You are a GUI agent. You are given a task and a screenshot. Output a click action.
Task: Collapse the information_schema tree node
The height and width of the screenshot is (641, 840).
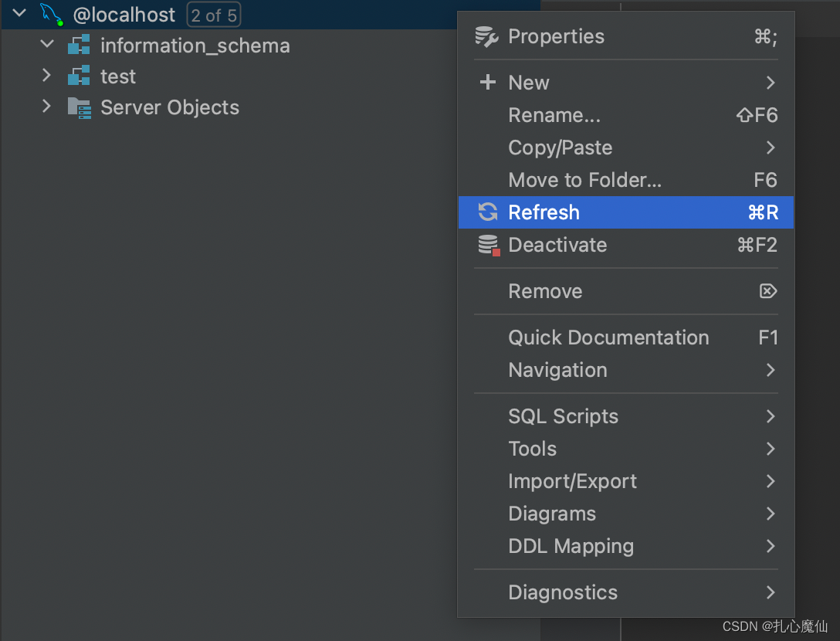tap(47, 45)
